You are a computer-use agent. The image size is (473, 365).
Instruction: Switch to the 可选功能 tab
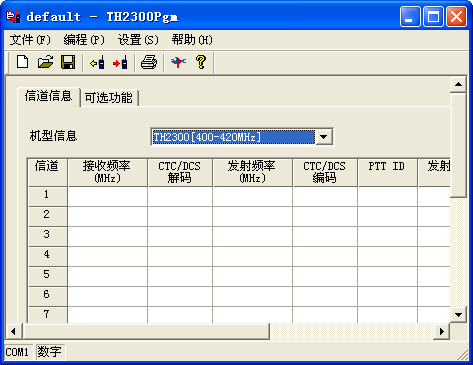tap(109, 98)
